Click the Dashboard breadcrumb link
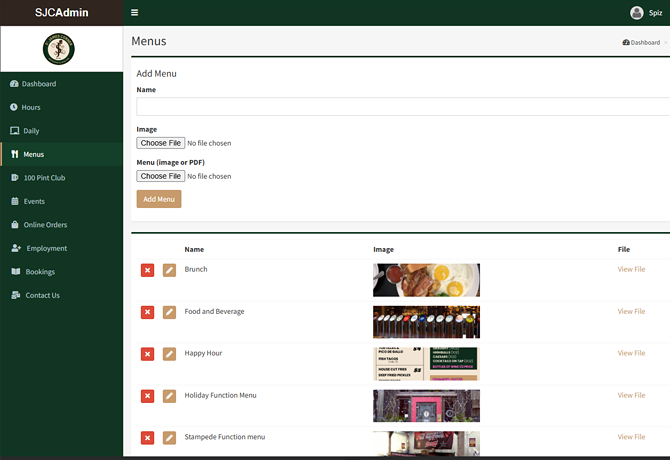670x460 pixels. 644,42
